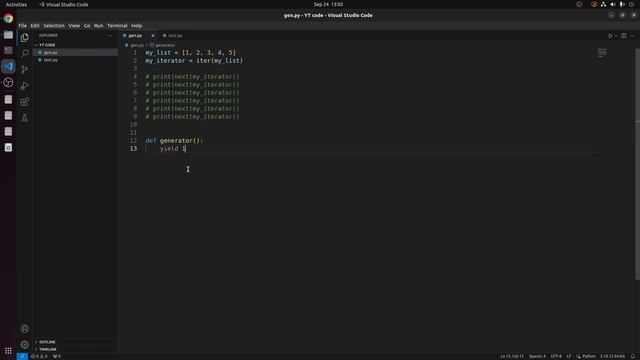The image size is (640, 360).
Task: Click the remote window indicator in status bar
Action: (x=22, y=356)
